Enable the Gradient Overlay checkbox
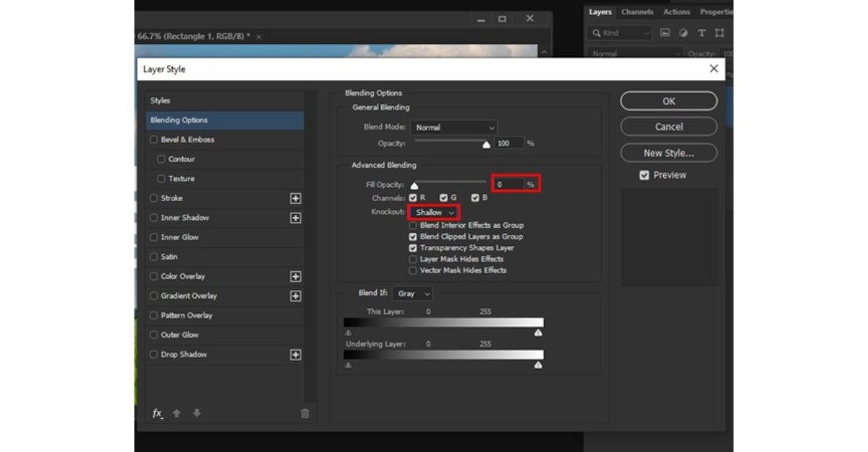 (x=153, y=296)
